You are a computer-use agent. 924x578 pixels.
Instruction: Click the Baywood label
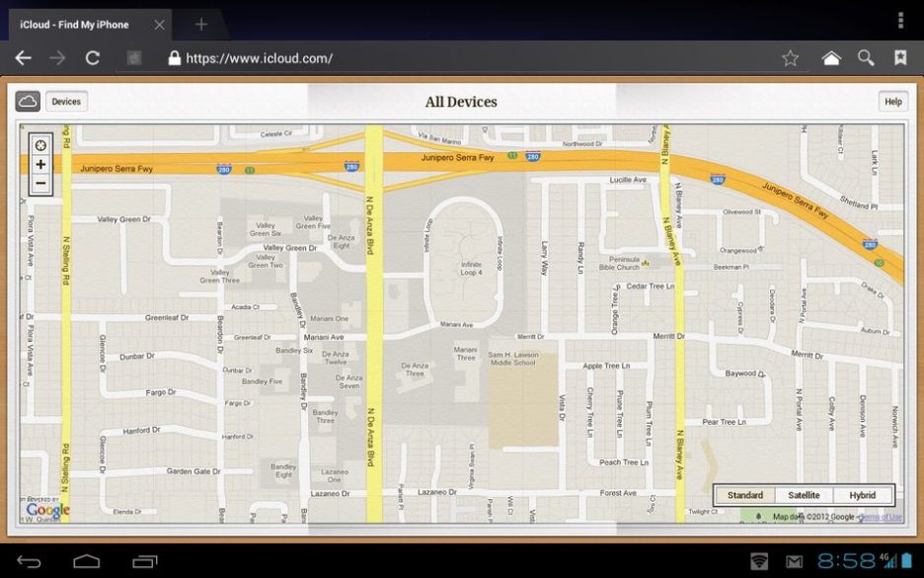point(740,373)
